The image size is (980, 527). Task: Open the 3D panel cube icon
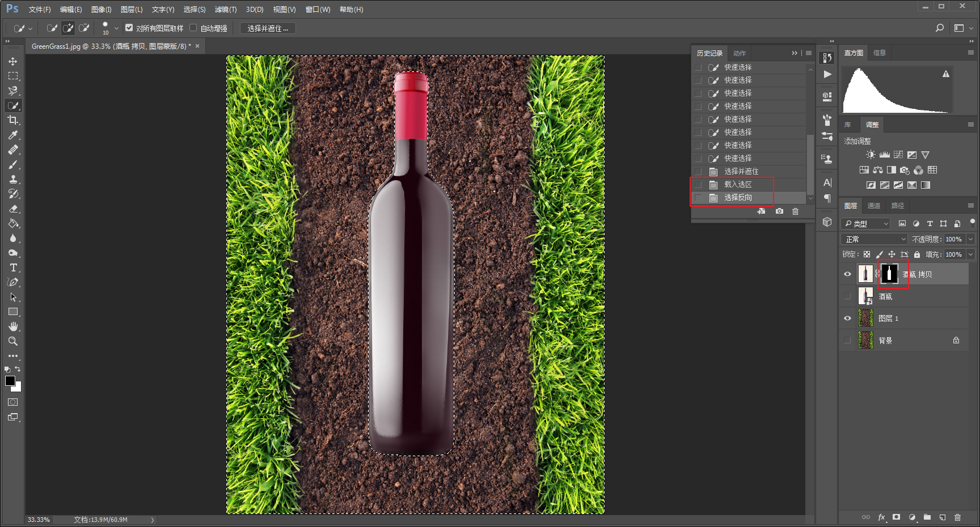click(x=827, y=222)
